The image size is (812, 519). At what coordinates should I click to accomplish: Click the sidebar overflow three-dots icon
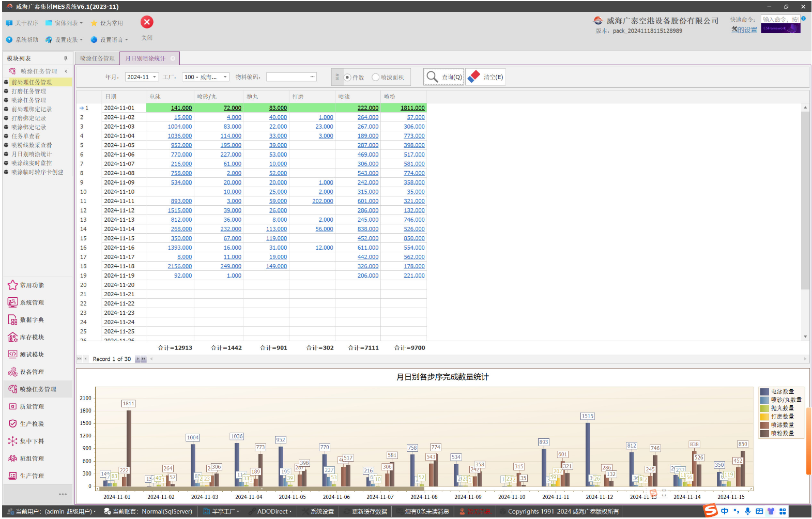(x=63, y=494)
